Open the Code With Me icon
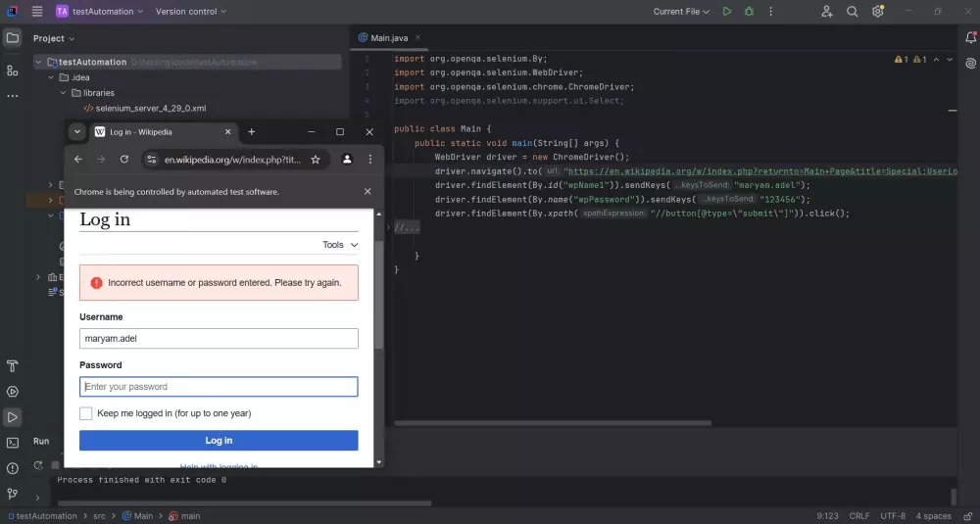Image resolution: width=980 pixels, height=524 pixels. (827, 11)
